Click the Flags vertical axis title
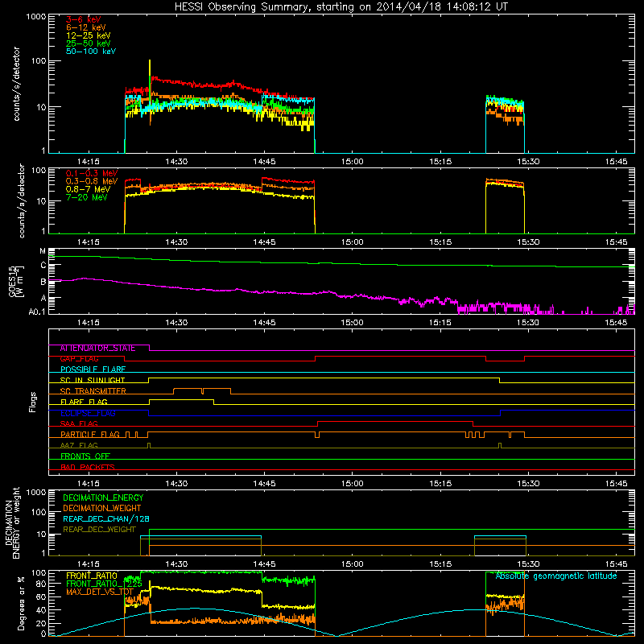Image resolution: width=644 pixels, height=644 pixels. point(32,402)
